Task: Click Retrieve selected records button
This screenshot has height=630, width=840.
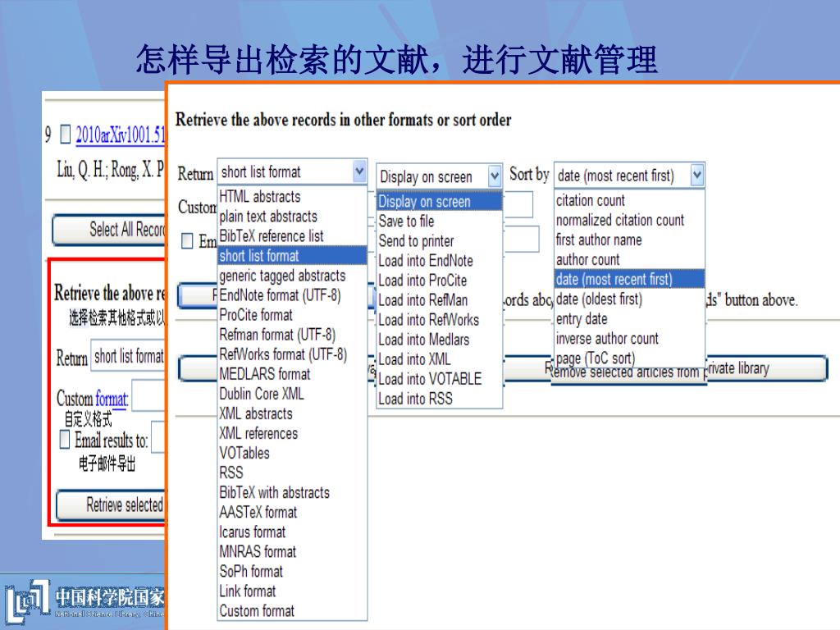Action: click(111, 504)
